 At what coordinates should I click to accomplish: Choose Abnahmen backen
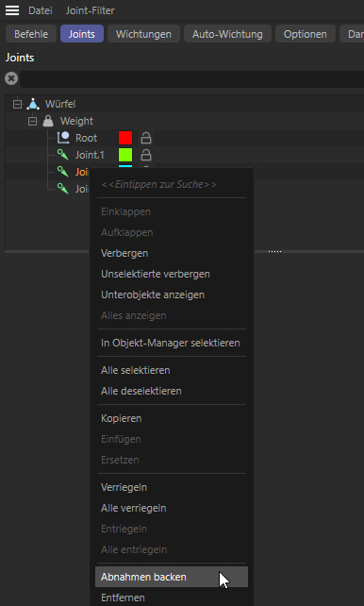172,577
